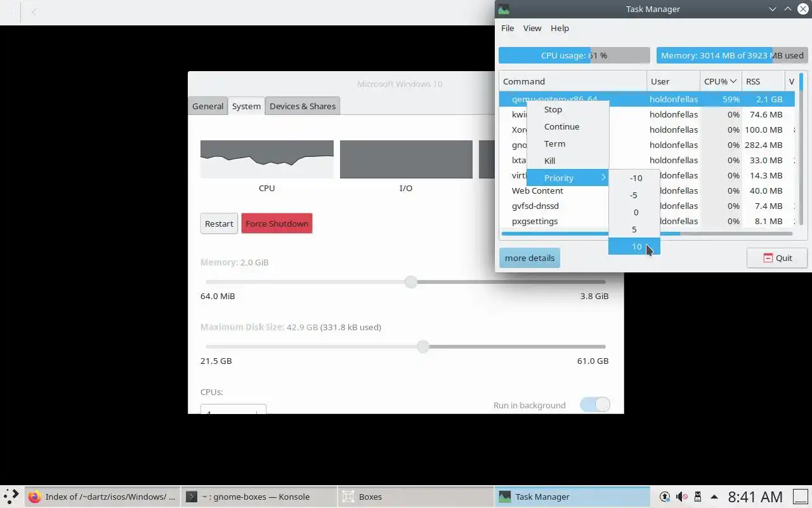This screenshot has height=508, width=812.
Task: Open the File menu in Task Manager
Action: (507, 28)
